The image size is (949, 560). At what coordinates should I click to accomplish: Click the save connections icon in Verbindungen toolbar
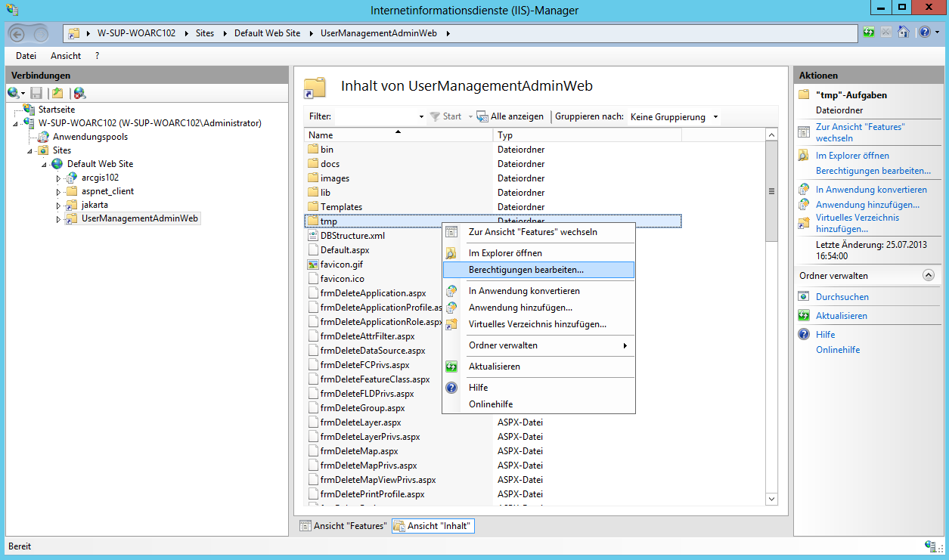click(x=36, y=93)
